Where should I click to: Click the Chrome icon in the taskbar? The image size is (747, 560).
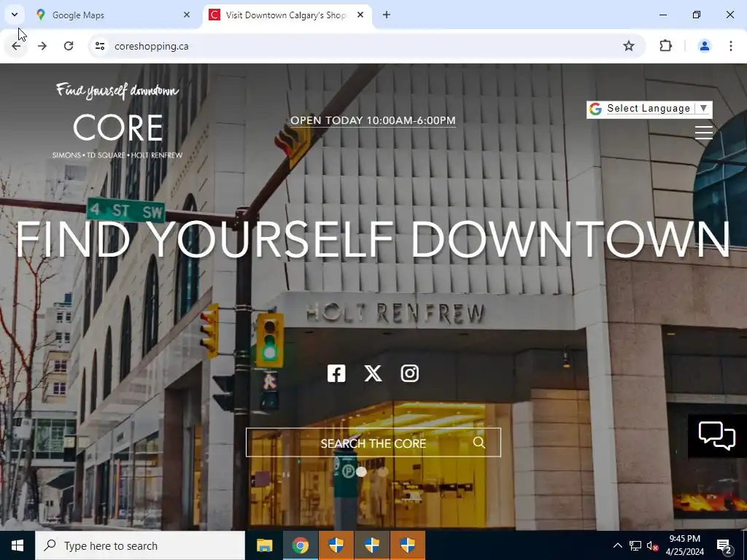click(300, 545)
